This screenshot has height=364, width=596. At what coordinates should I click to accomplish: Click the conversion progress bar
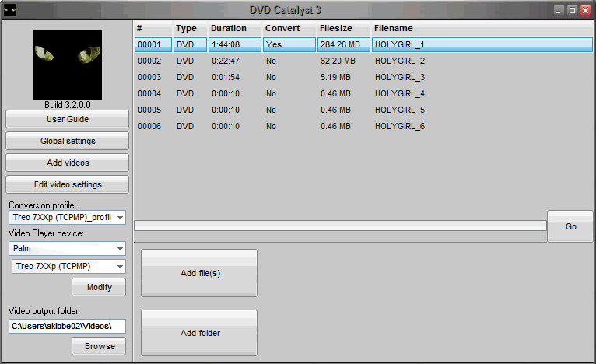click(340, 226)
